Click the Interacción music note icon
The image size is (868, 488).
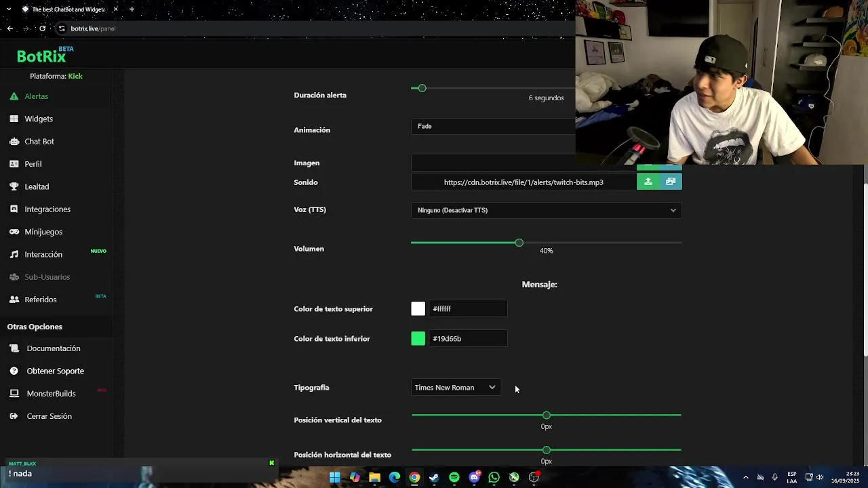click(x=14, y=254)
